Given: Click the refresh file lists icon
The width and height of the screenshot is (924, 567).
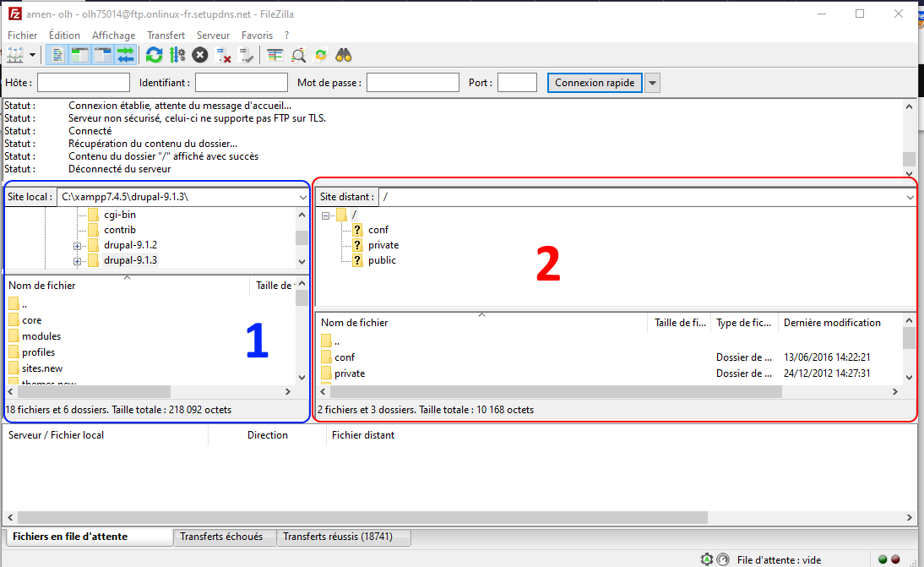Looking at the screenshot, I should click(x=154, y=56).
